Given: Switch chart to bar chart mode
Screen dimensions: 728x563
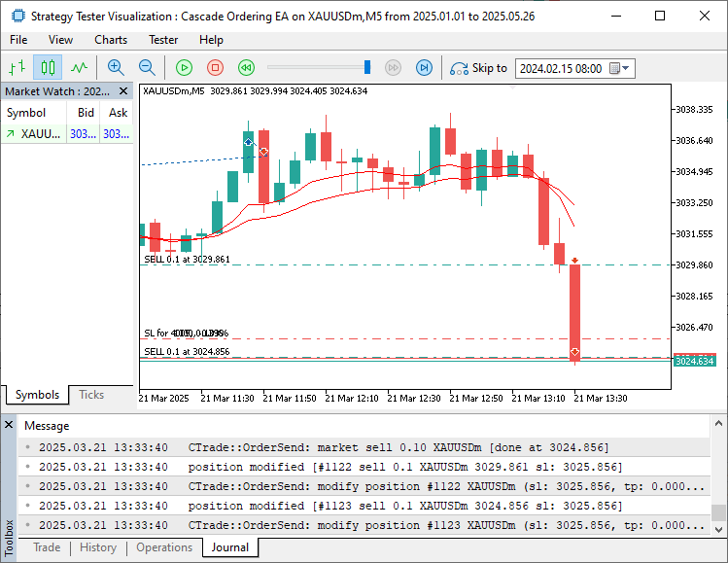Looking at the screenshot, I should [x=17, y=67].
